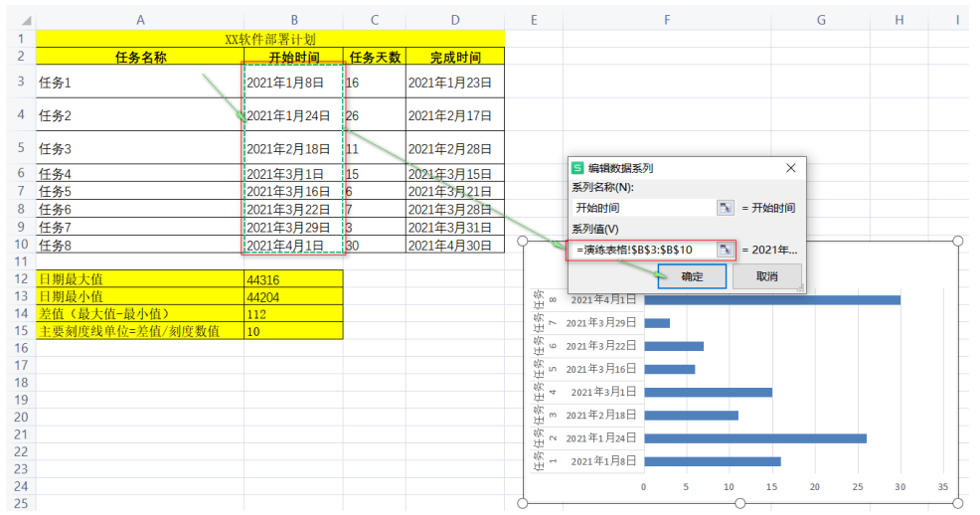Viewport: 980px width, 515px height.
Task: Select the 任务天数 header cell
Action: [x=374, y=57]
